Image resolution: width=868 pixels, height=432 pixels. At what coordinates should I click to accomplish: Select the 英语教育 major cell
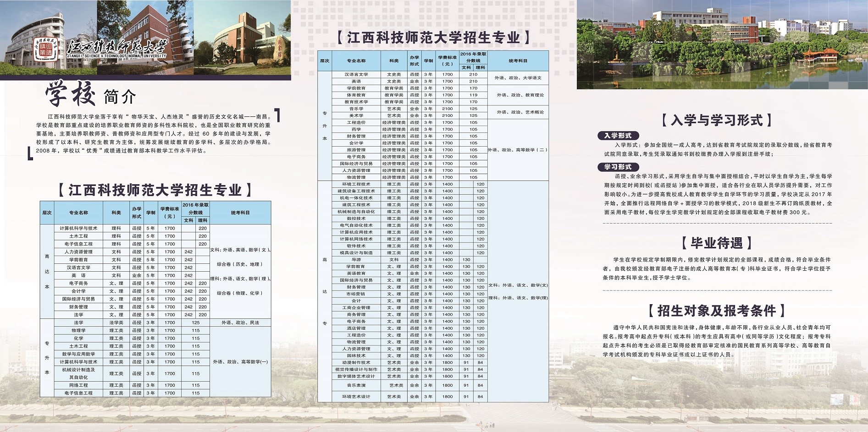(356, 273)
